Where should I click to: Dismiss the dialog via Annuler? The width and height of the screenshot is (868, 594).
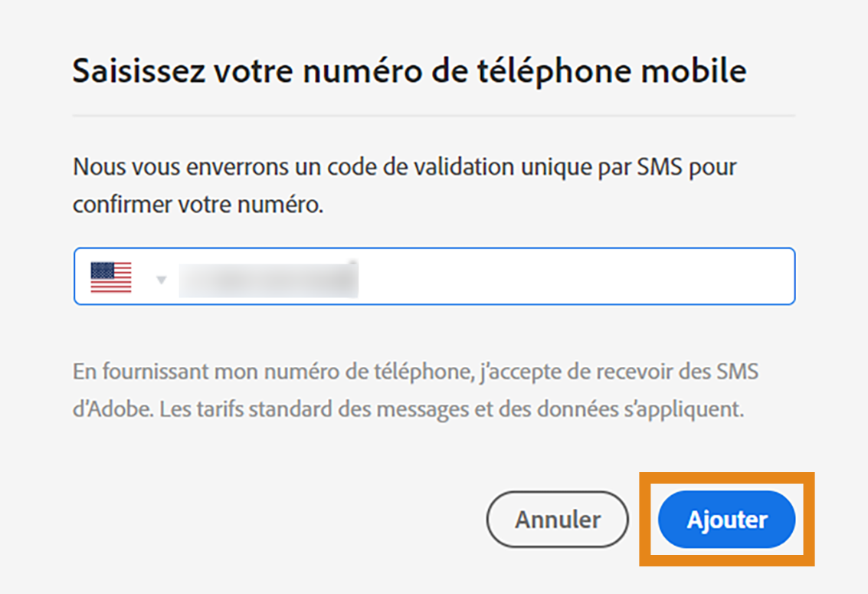coord(557,519)
